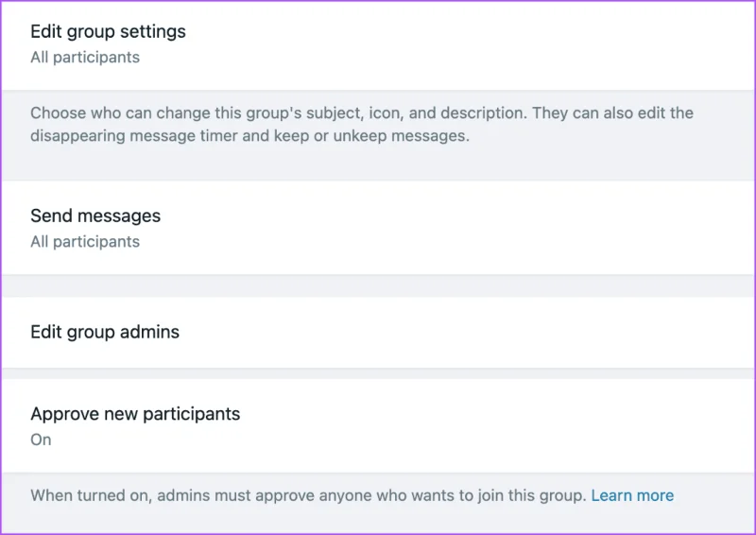Click the empty gray area above Send messages
This screenshot has height=535, width=756.
[x=378, y=164]
